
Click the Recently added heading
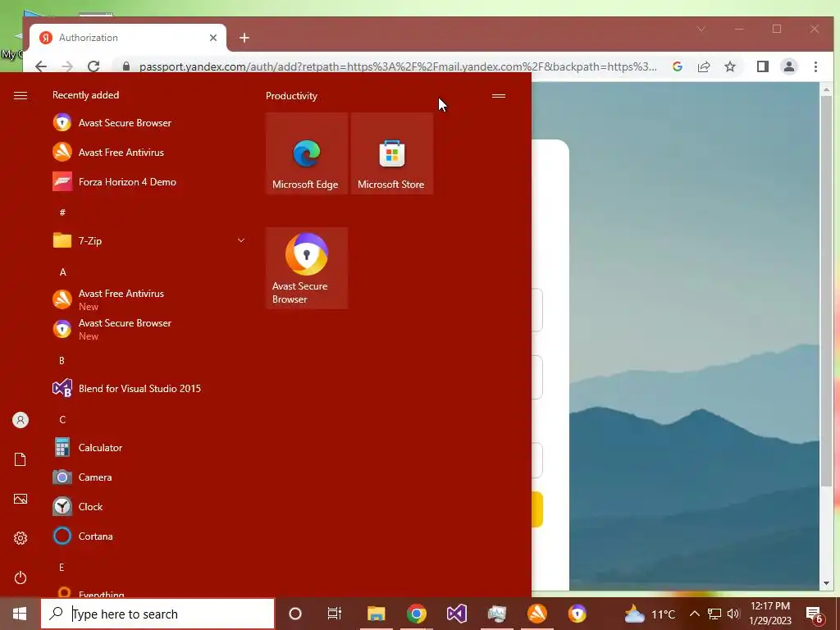pyautogui.click(x=85, y=95)
